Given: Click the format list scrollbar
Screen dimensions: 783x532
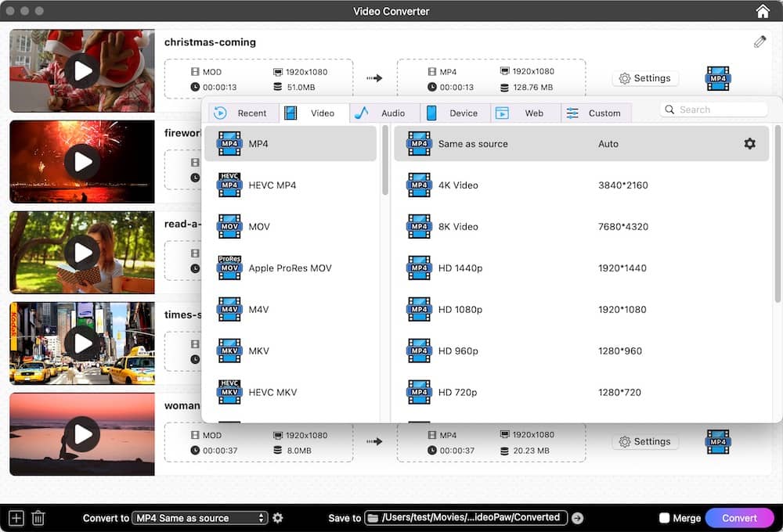Looking at the screenshot, I should (x=385, y=160).
